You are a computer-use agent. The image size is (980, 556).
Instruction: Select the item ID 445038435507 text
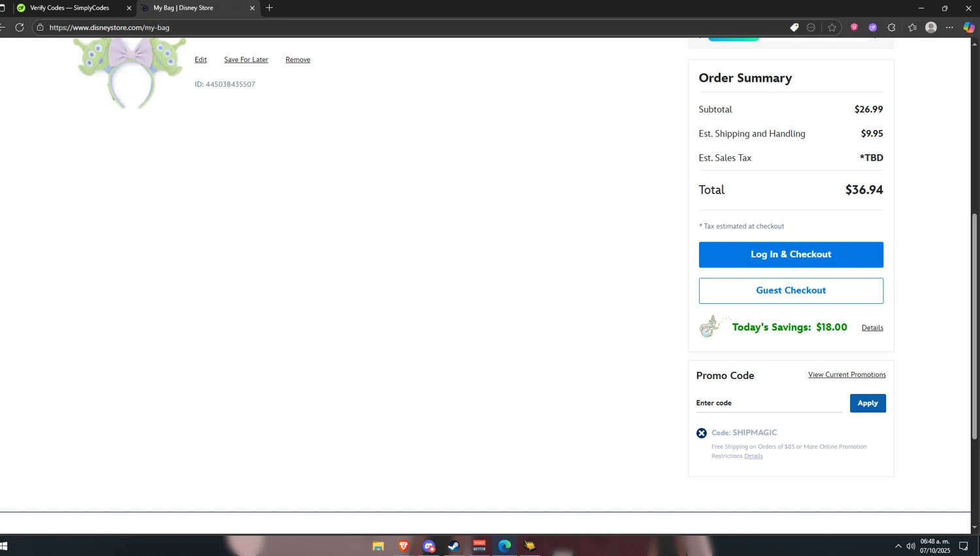225,84
